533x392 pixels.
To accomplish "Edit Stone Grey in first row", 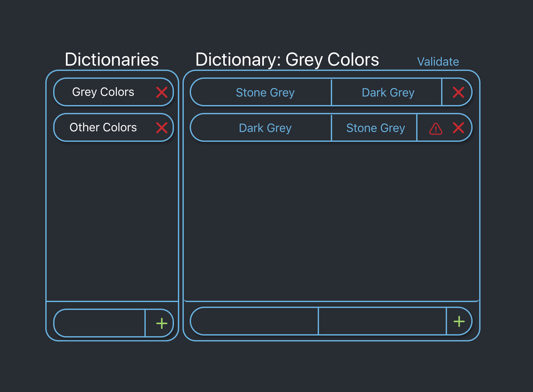I will point(265,92).
